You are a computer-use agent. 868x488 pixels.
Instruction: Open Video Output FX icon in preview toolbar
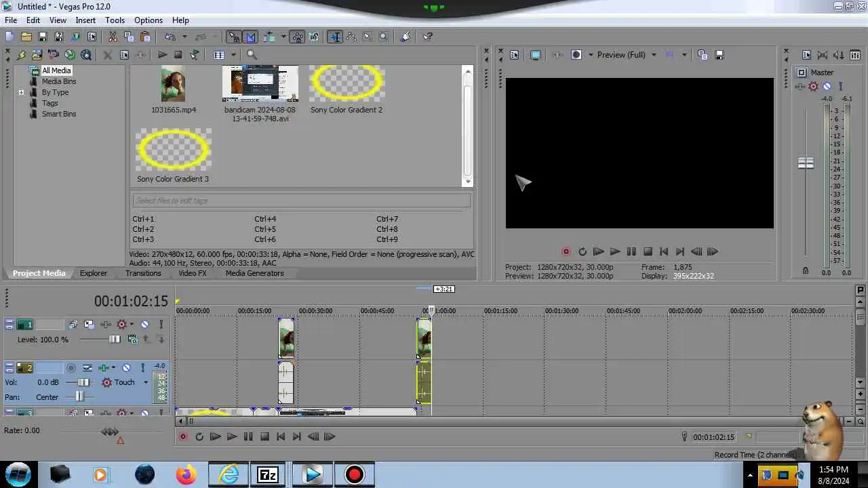[x=557, y=55]
